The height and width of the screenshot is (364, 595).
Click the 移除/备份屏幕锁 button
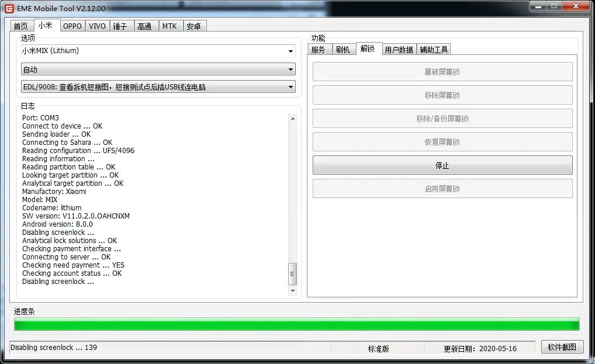point(442,119)
